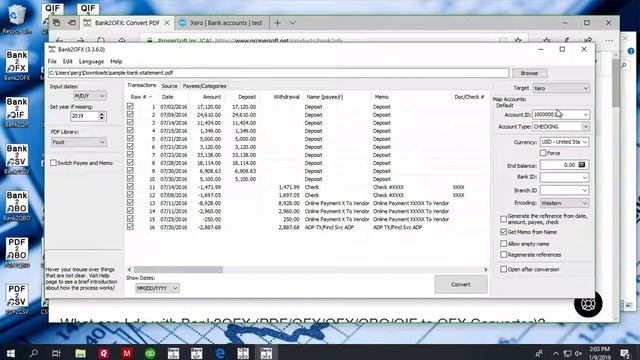The height and width of the screenshot is (360, 640).
Task: Open taskbar search magnifier
Action: [34, 353]
